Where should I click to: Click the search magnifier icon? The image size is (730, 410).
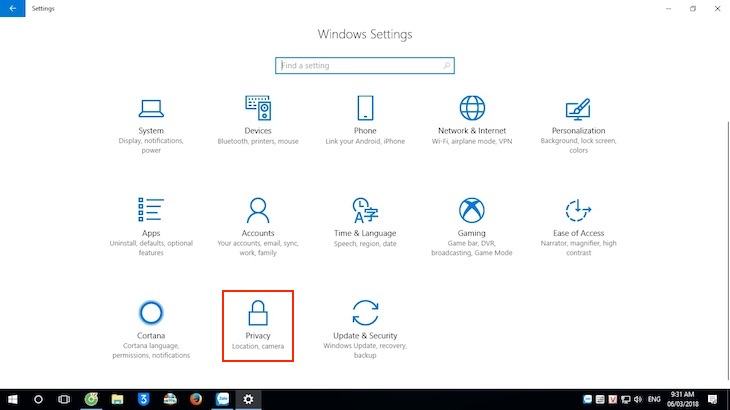[446, 66]
